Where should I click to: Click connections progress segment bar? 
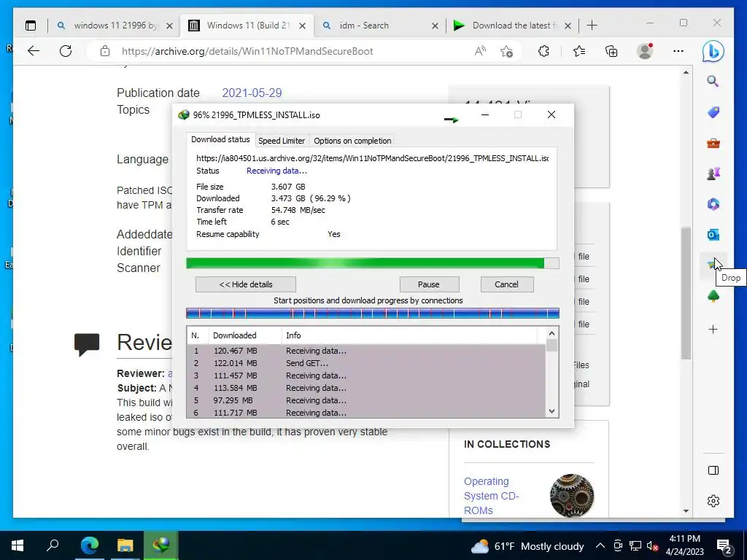coord(373,314)
